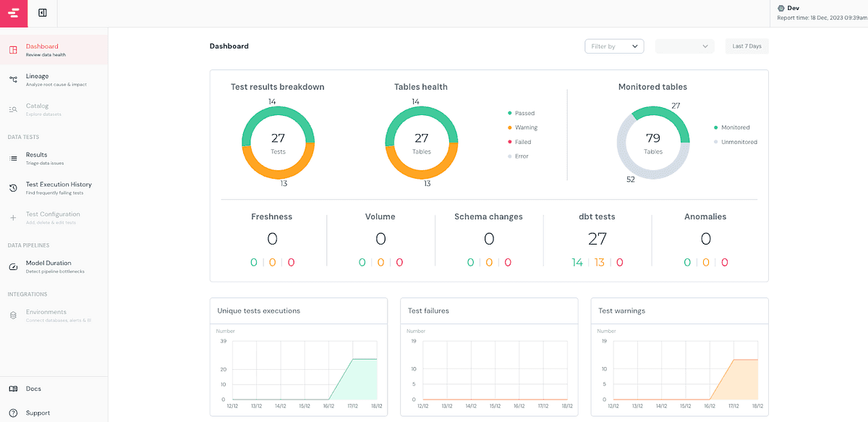Click the DATA PIPELINES section header
The width and height of the screenshot is (868, 422).
(x=29, y=245)
